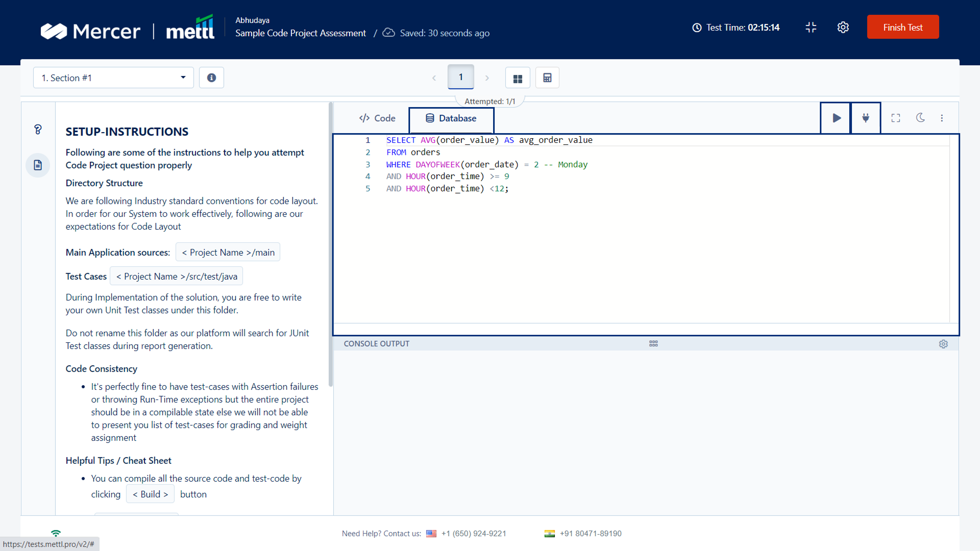Open the question grid overview
The image size is (980, 551).
coord(517,78)
